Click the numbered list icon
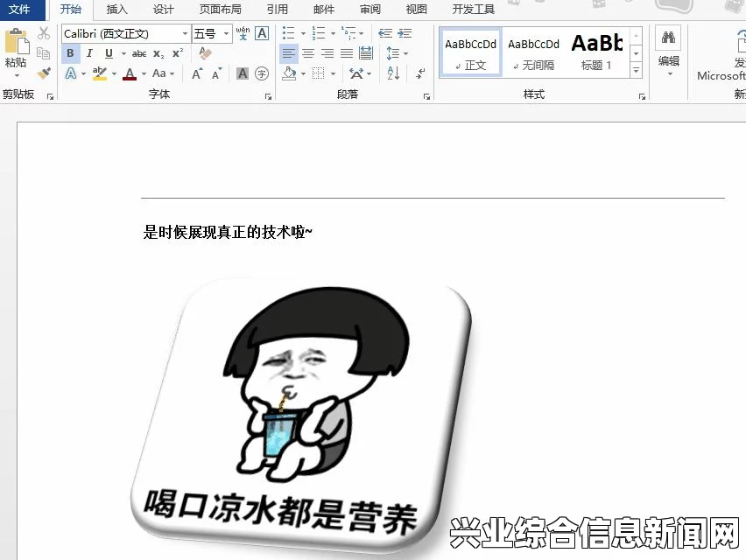 [x=319, y=33]
